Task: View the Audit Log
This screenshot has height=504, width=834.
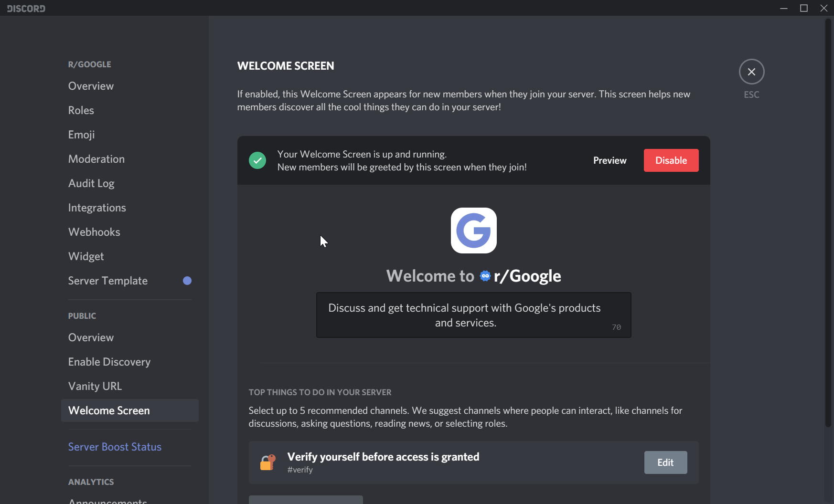Action: point(91,183)
